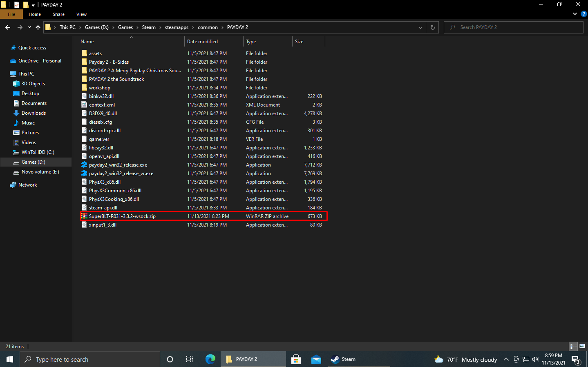Open Task View on the taskbar
Image resolution: width=588 pixels, height=367 pixels.
click(x=190, y=359)
